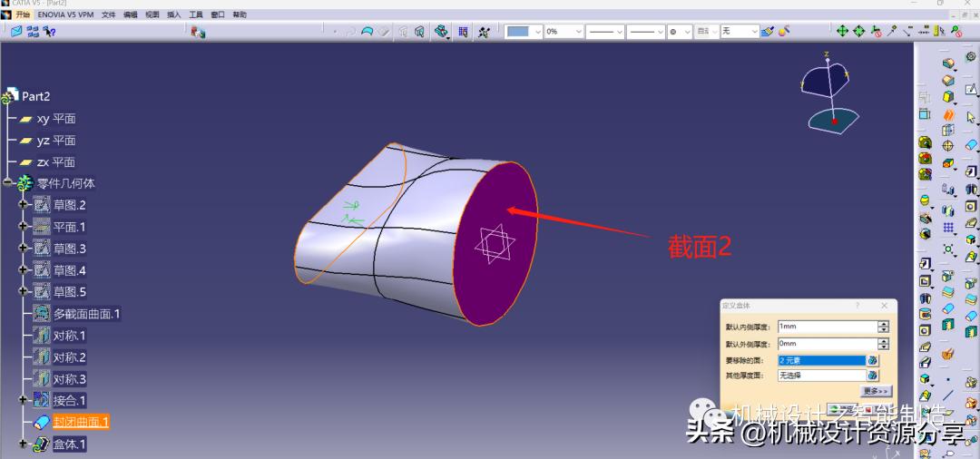980x459 pixels.
Task: Click the blue dot grid pattern icon
Action: [x=949, y=228]
